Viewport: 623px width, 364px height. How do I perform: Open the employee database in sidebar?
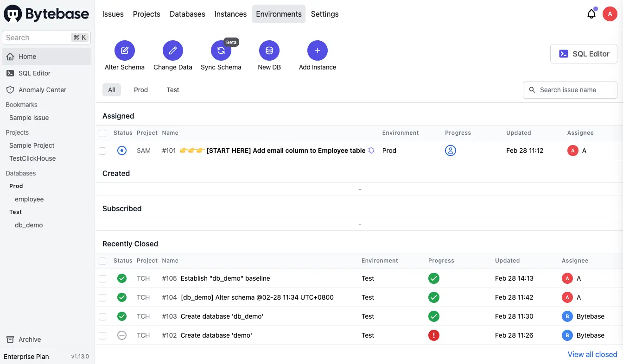pyautogui.click(x=29, y=199)
